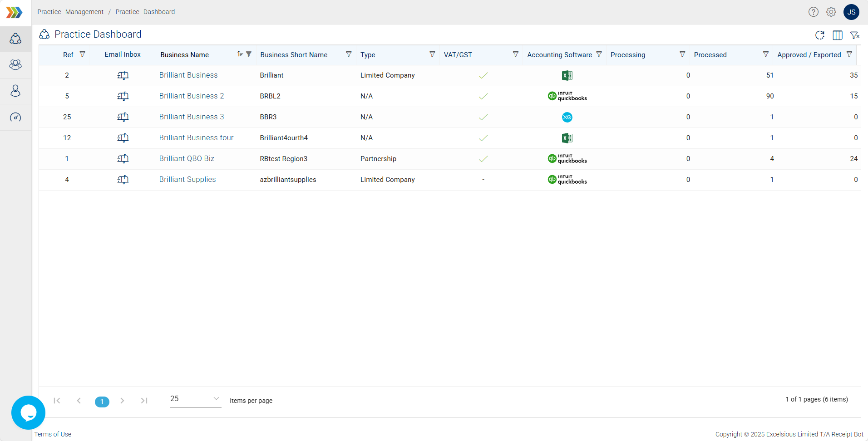Click the app logo in top-left
This screenshot has height=441, width=868.
coord(14,12)
